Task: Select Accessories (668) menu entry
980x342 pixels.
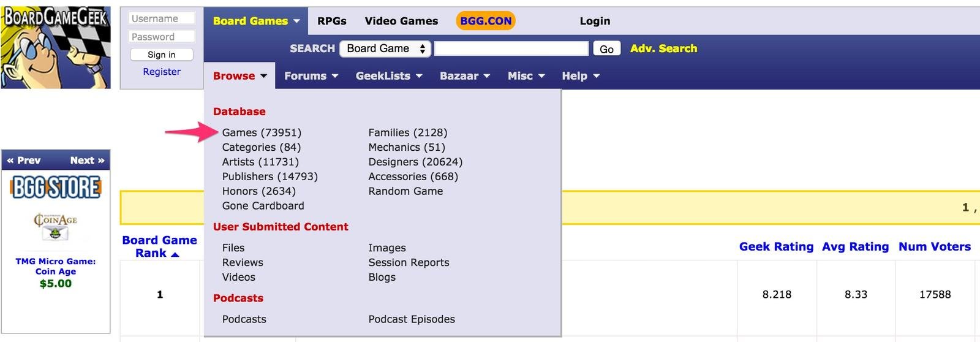Action: coord(413,177)
